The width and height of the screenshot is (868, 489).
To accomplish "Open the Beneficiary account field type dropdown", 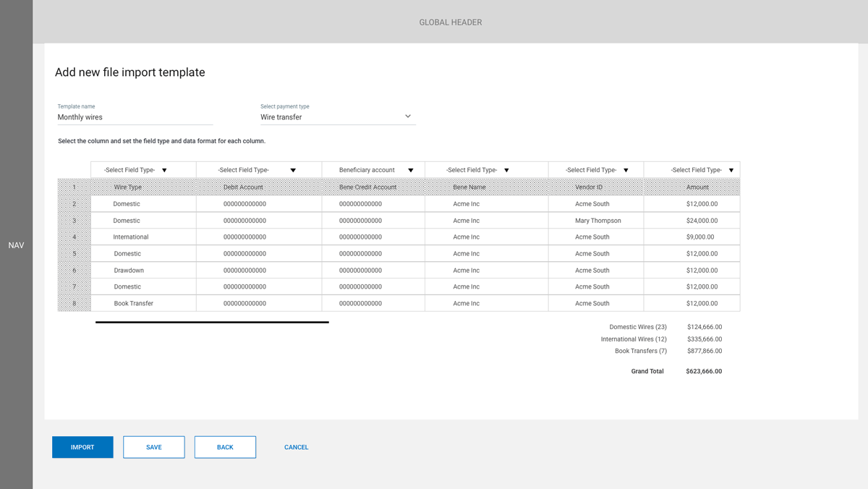I will [373, 170].
